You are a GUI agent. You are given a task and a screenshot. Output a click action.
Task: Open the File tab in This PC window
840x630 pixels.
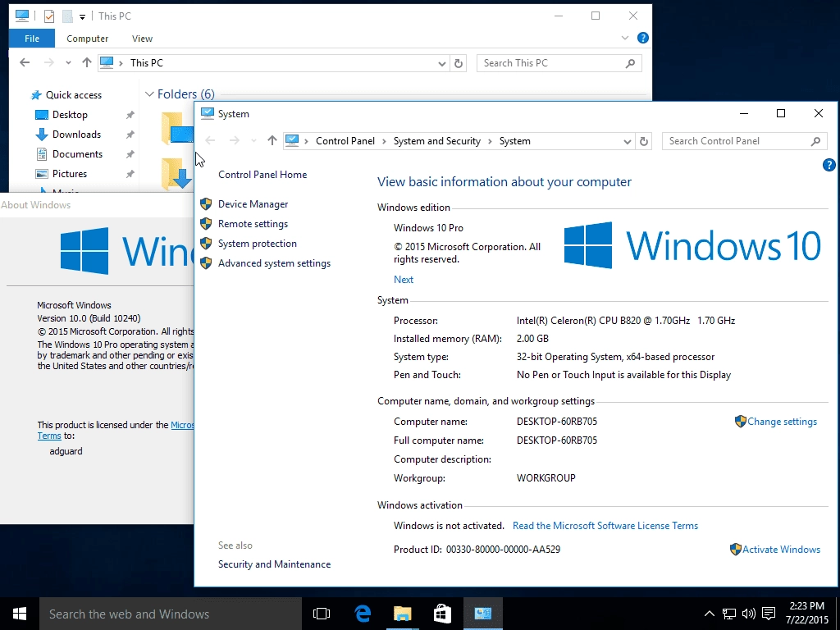[32, 39]
